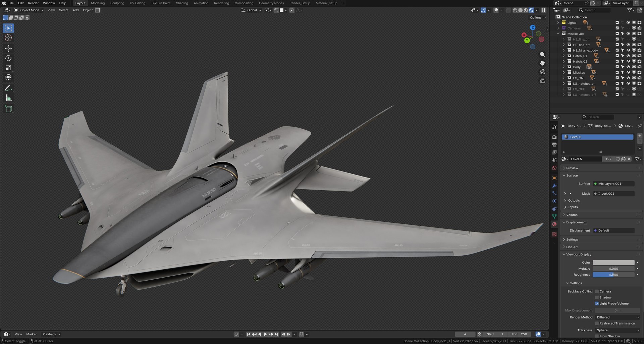Open the Output properties tab
Screen dimensions: 644x344
coord(554,145)
